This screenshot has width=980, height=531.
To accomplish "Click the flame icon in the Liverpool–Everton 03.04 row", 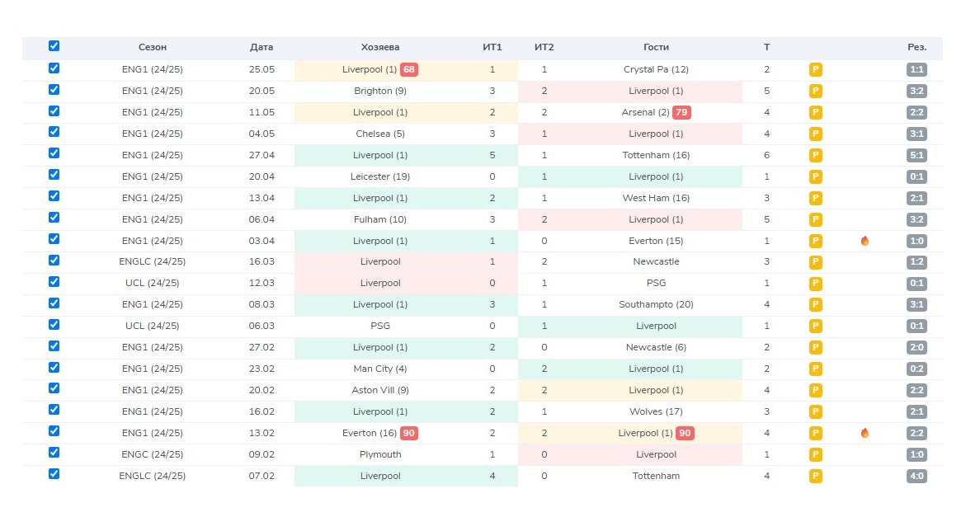I will (x=865, y=242).
